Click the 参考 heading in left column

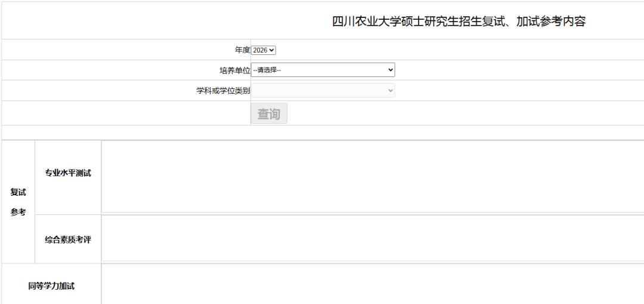(x=18, y=212)
